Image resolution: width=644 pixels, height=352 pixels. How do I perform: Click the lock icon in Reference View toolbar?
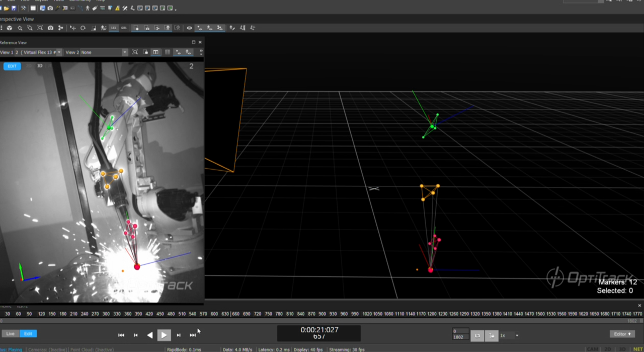point(145,52)
